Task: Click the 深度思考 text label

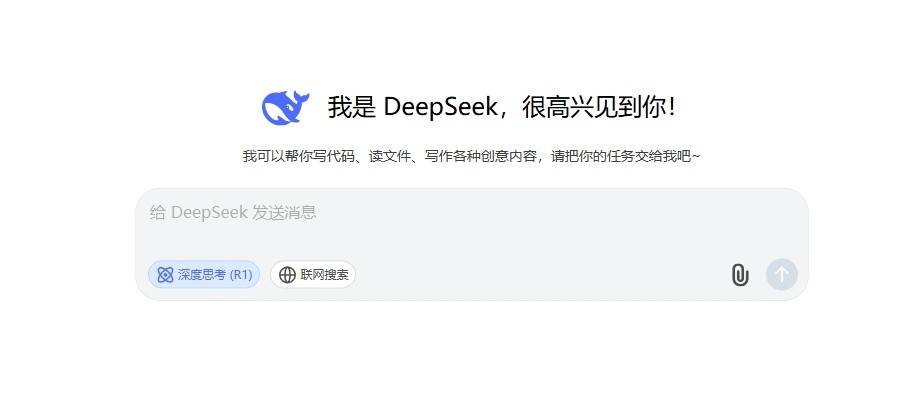Action: (201, 275)
